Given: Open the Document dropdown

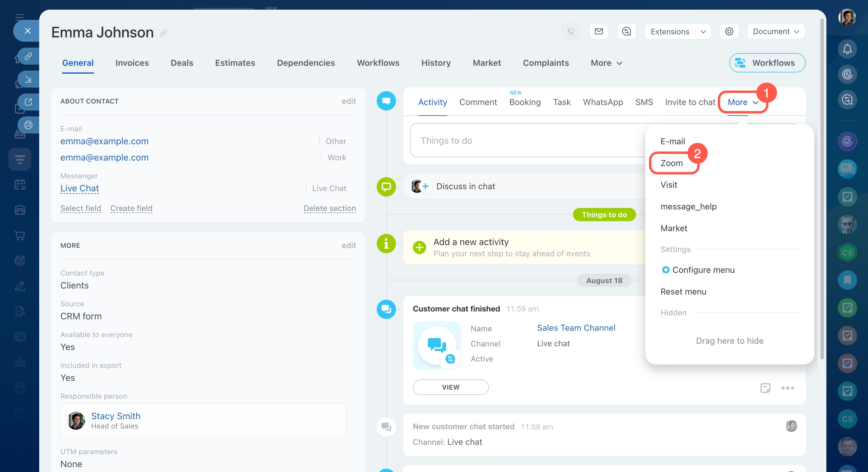Looking at the screenshot, I should coord(776,31).
